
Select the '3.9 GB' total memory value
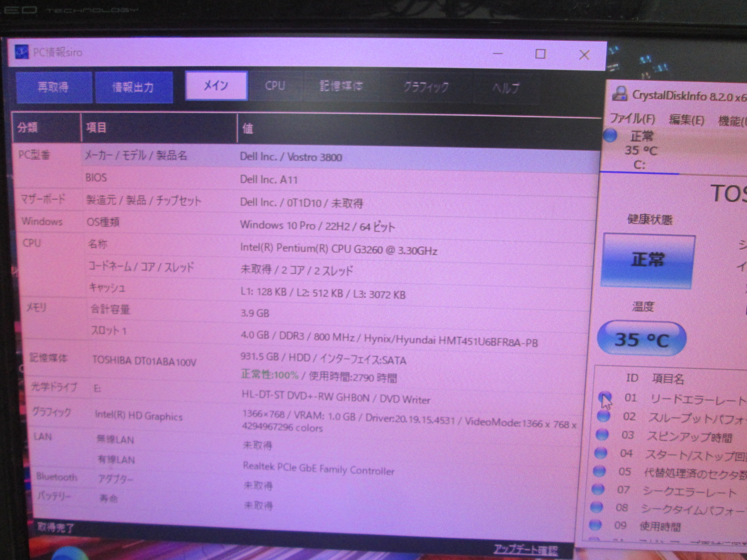coord(255,313)
